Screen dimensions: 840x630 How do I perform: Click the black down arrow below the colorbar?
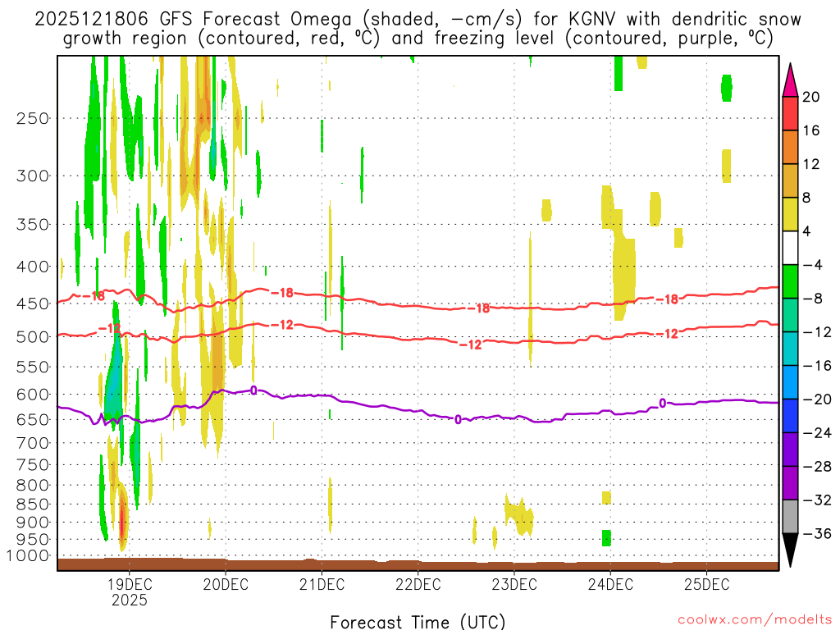coord(791,550)
